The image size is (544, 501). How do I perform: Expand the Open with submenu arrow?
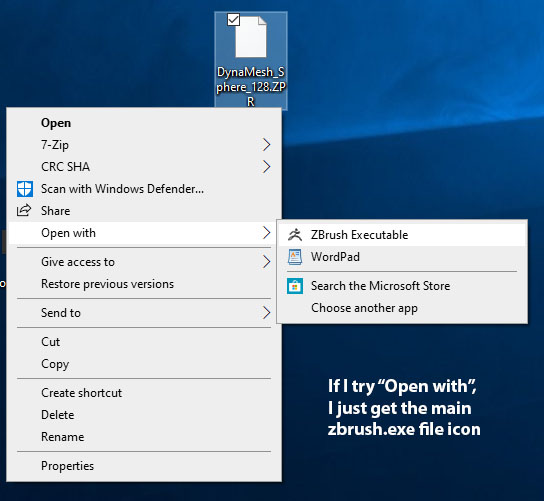pos(266,233)
